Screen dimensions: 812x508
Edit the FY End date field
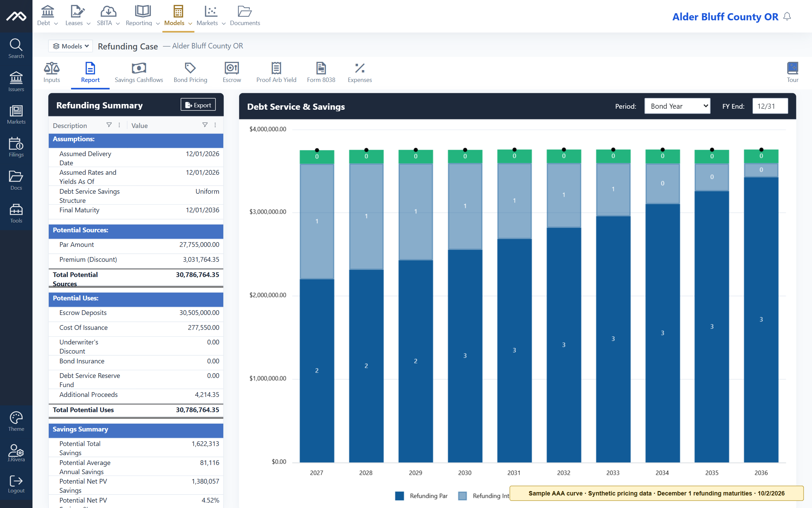770,106
